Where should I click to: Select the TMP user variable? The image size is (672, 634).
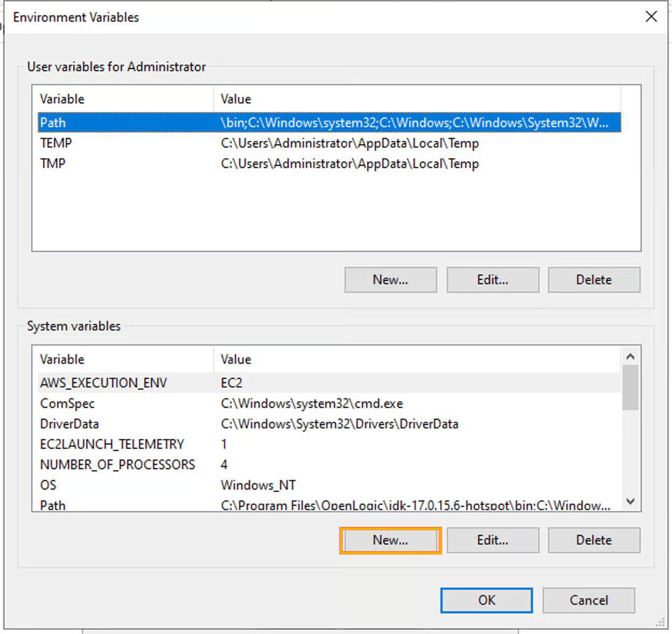point(53,164)
